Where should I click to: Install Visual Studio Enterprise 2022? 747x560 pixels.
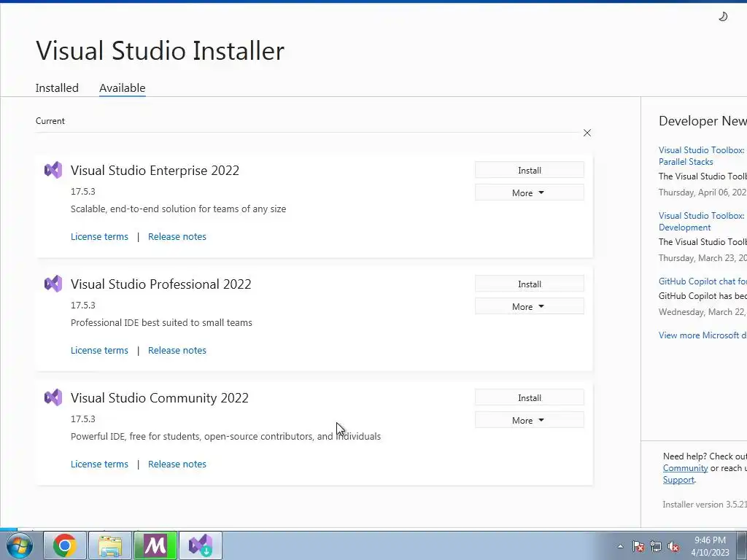click(530, 170)
